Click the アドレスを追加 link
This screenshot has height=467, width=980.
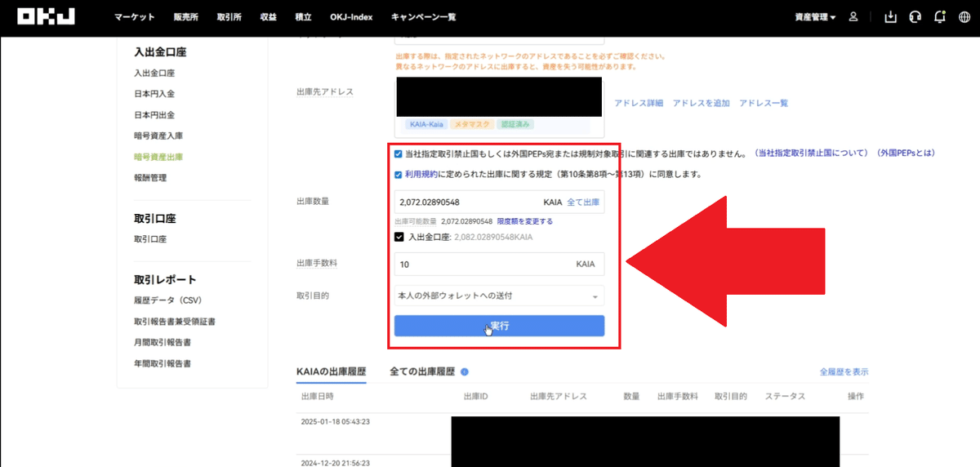coord(701,103)
